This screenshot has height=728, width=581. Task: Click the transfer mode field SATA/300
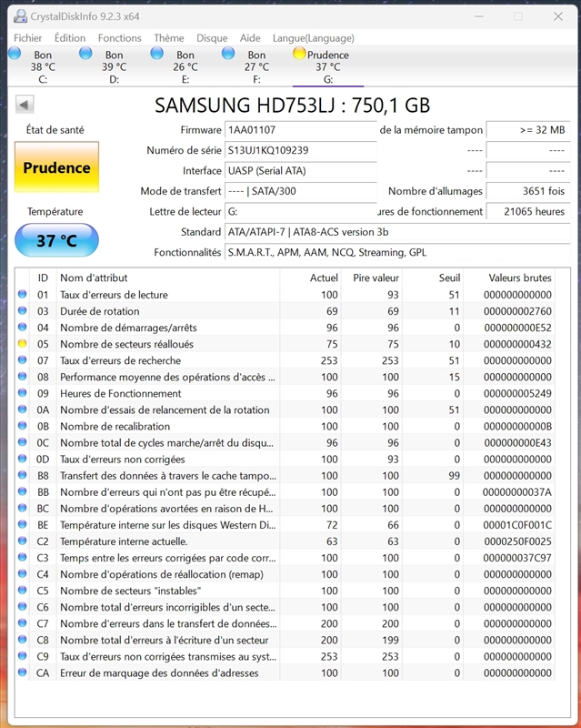pos(301,191)
